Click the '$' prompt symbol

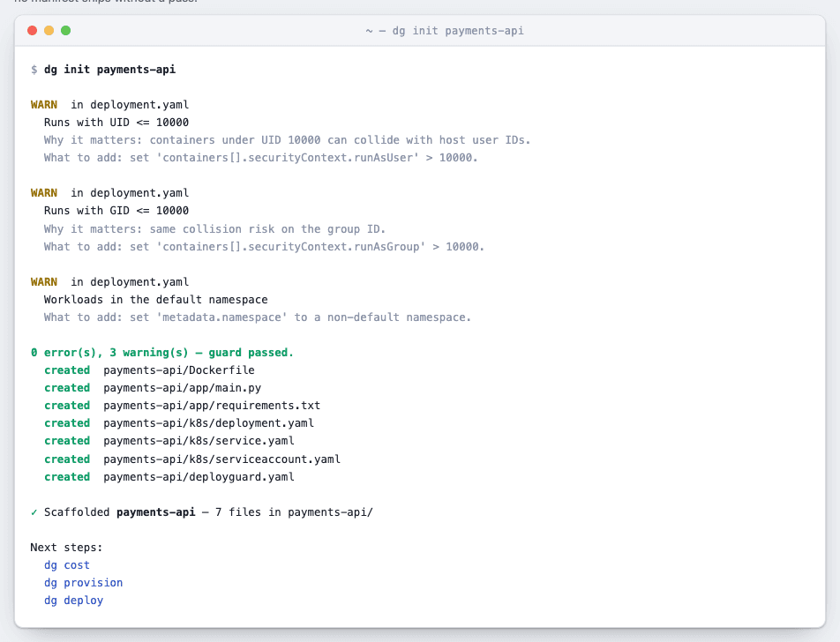(x=34, y=70)
